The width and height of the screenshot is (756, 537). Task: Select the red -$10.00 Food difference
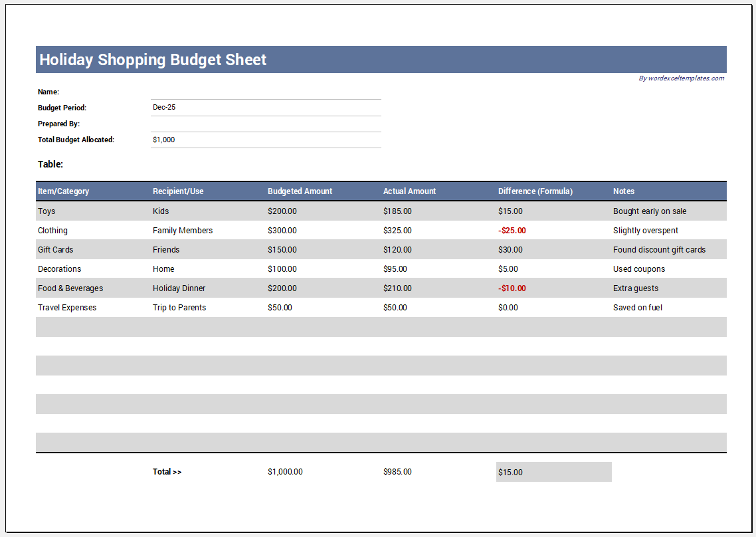pos(512,288)
